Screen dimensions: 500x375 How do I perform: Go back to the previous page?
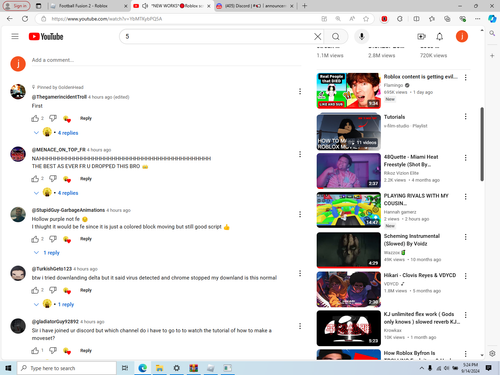[x=10, y=19]
